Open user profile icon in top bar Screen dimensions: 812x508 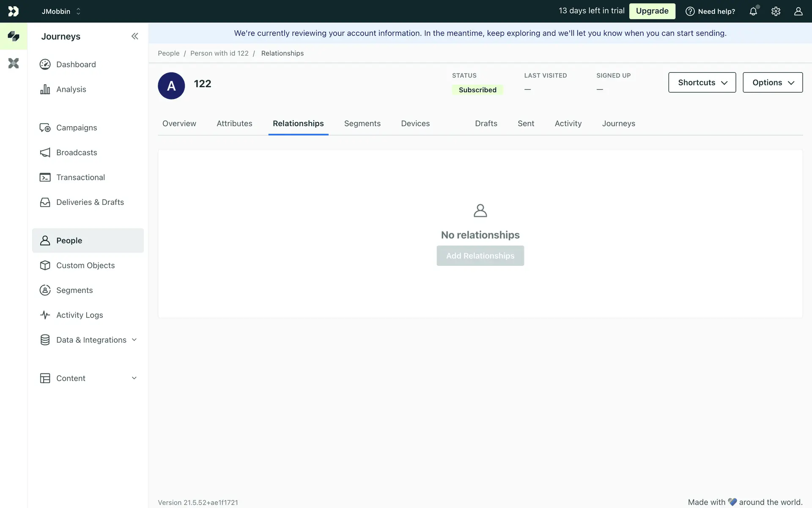(798, 11)
